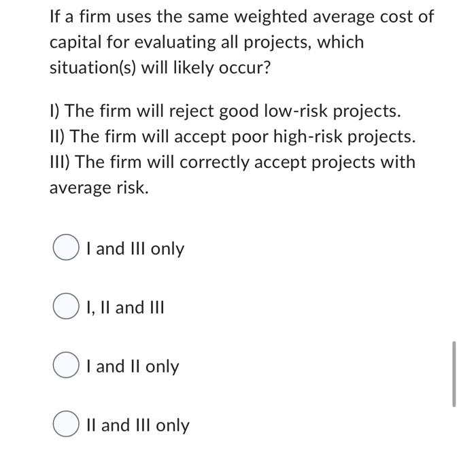Click the word "reject" in statement I
476x471 pixels.
click(x=191, y=111)
